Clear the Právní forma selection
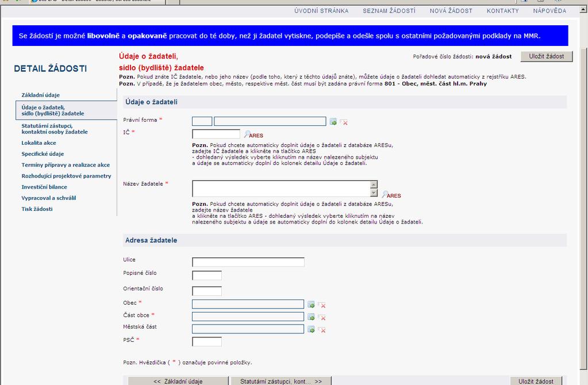The width and height of the screenshot is (588, 385). 344,122
